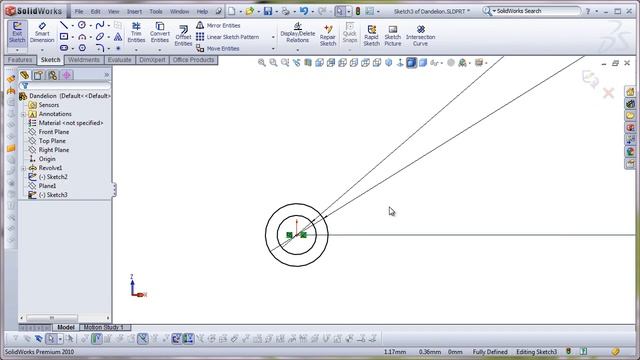Select the Straight Slot tool
The height and width of the screenshot is (360, 640).
(64, 48)
